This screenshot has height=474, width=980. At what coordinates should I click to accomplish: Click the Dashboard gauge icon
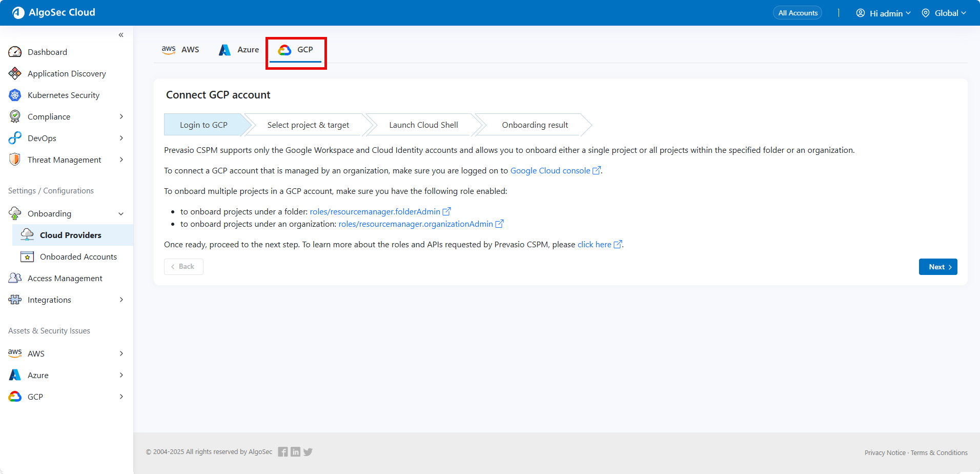pos(15,52)
